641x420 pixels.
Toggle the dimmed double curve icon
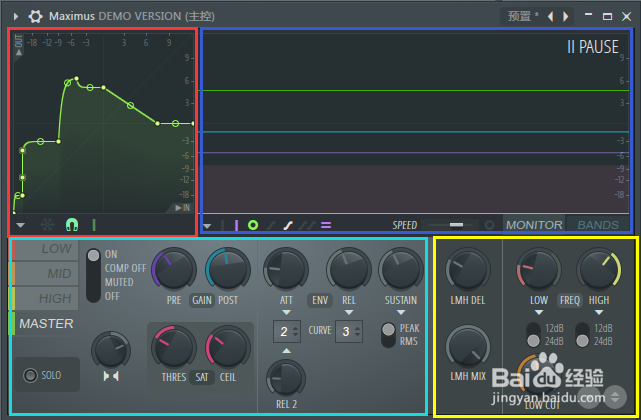click(x=307, y=225)
